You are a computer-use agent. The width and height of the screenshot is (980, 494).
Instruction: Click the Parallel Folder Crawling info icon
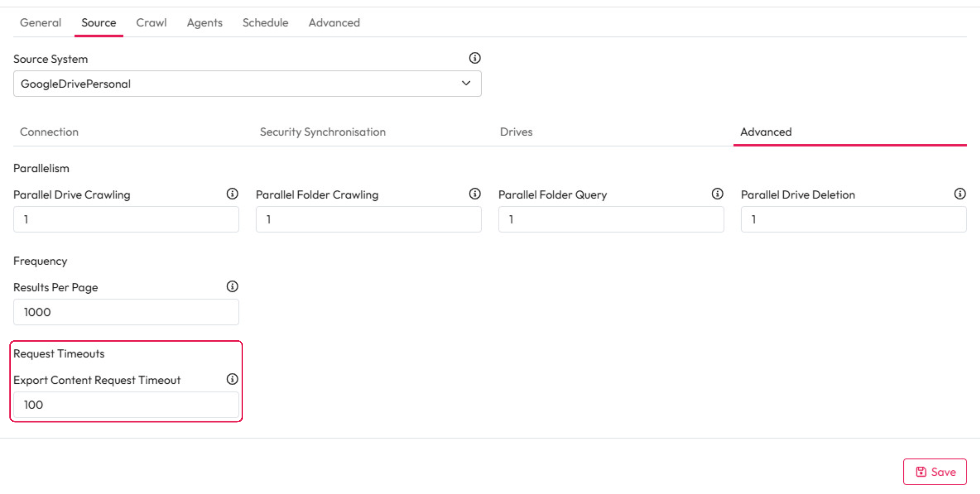(x=474, y=194)
